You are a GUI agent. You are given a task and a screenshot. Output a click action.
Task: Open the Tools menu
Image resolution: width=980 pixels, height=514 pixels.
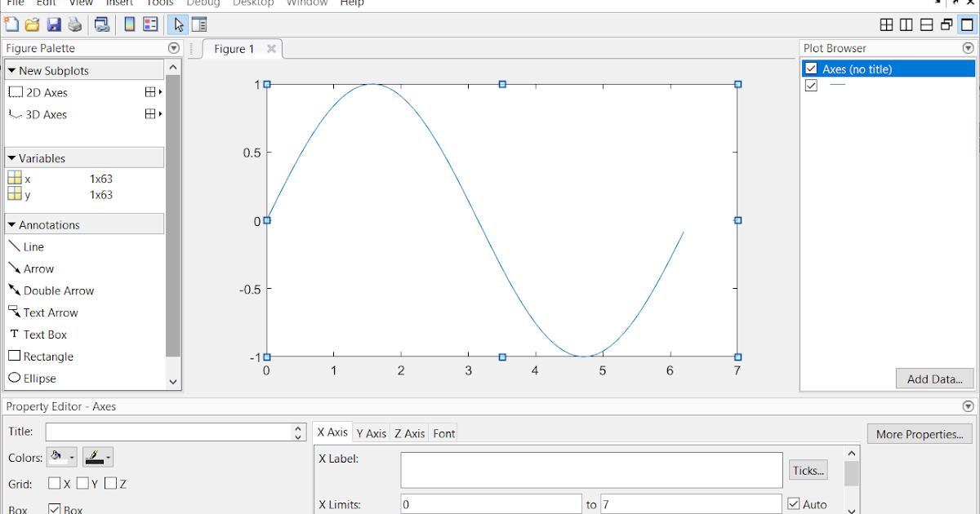pyautogui.click(x=159, y=3)
